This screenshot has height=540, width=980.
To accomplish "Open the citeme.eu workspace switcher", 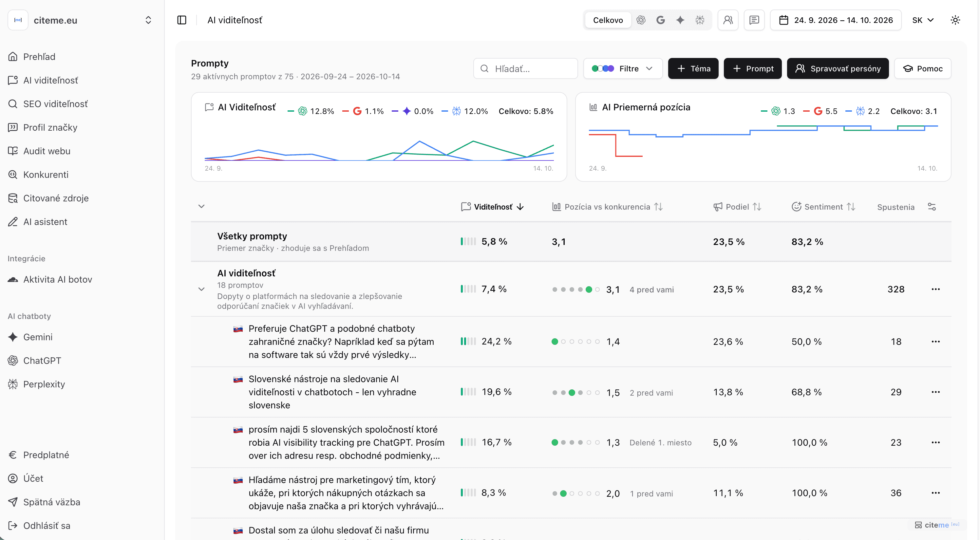I will click(x=82, y=20).
